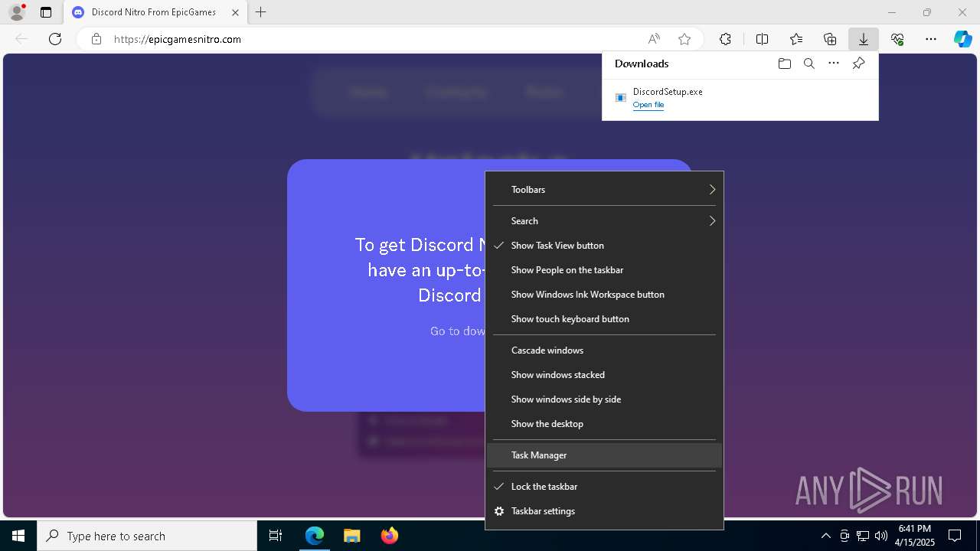This screenshot has height=551, width=980.
Task: Toggle split screen view
Action: [x=762, y=39]
